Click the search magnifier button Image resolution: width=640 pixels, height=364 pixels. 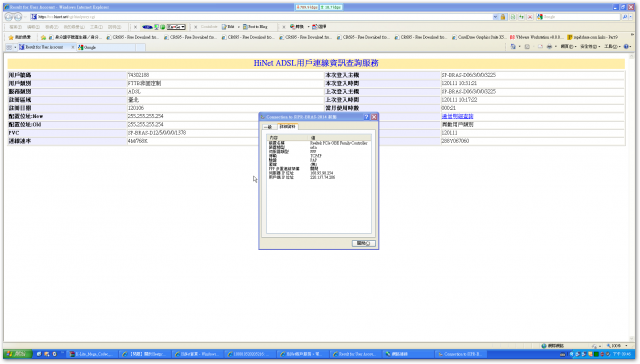(624, 17)
